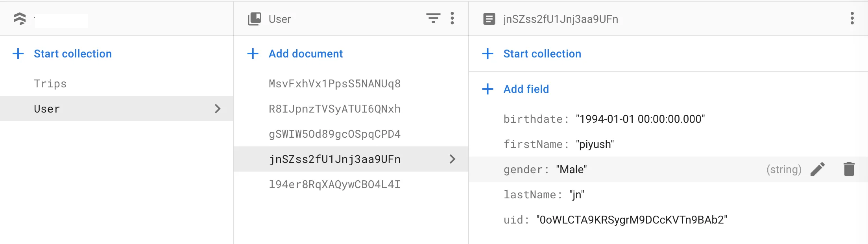Click the collection icon beside User header
The height and width of the screenshot is (244, 868).
(x=254, y=19)
